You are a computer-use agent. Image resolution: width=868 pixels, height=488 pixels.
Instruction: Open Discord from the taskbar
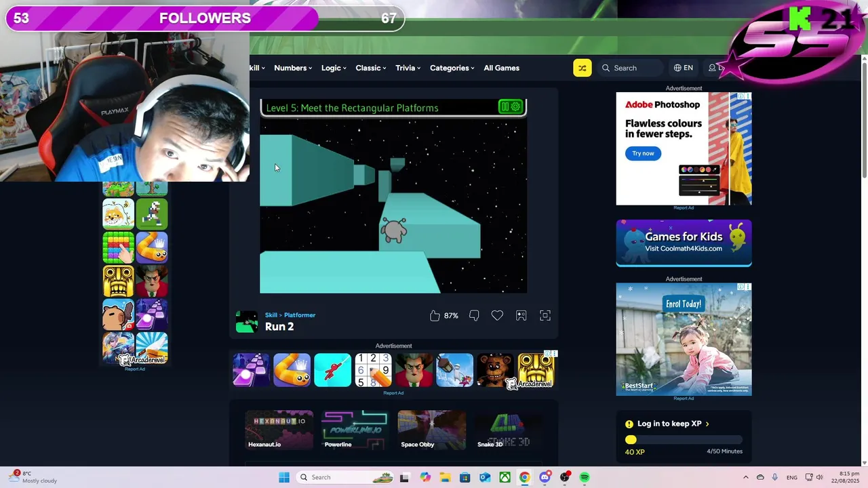coord(545,477)
